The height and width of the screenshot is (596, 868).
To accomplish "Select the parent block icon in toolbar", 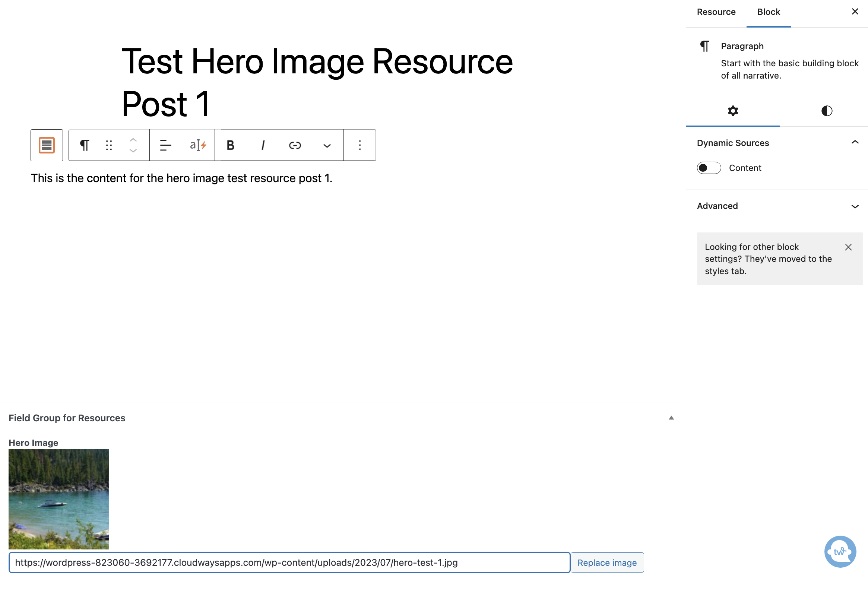I will (47, 145).
